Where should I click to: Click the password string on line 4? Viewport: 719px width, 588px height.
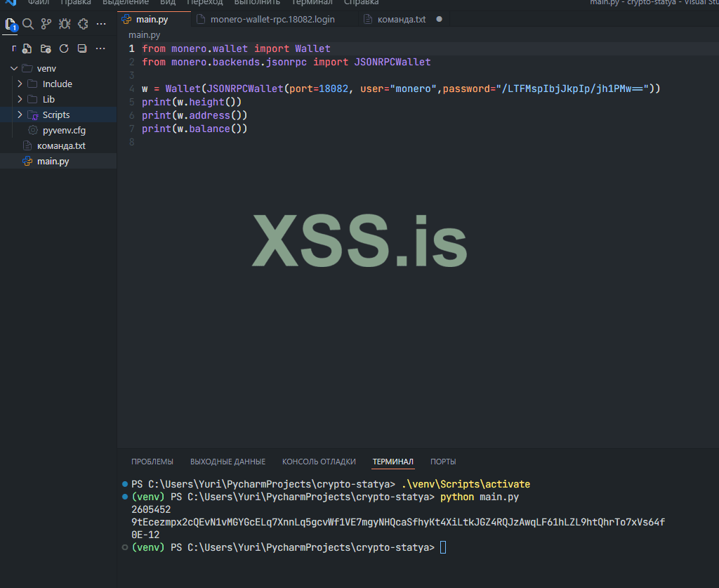(572, 89)
